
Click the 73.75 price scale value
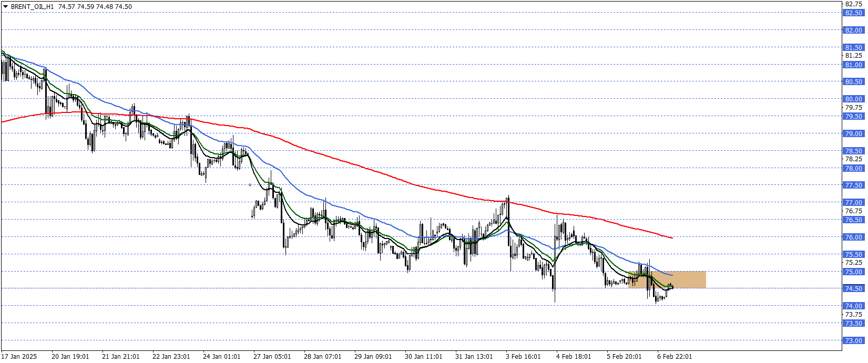[x=854, y=314]
